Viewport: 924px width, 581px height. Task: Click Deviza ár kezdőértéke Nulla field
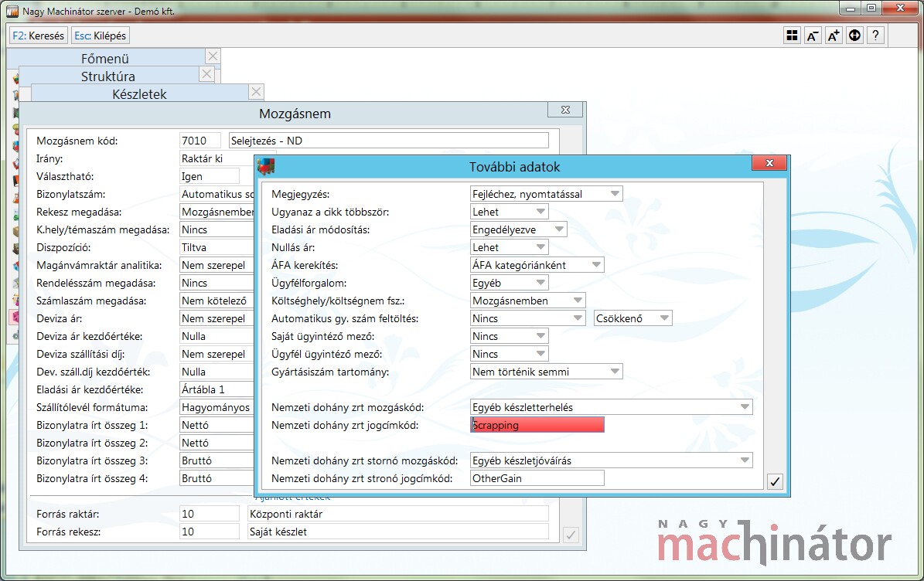(217, 336)
